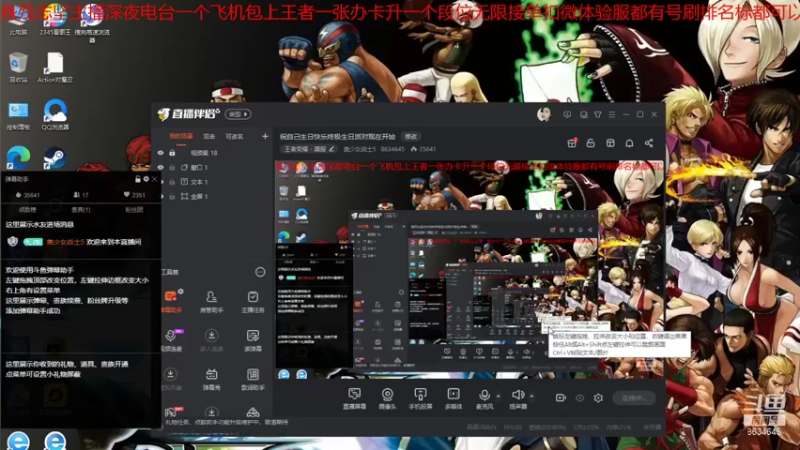Add a new scene with the plus button
Viewport: 800px width, 450px height.
pyautogui.click(x=265, y=136)
